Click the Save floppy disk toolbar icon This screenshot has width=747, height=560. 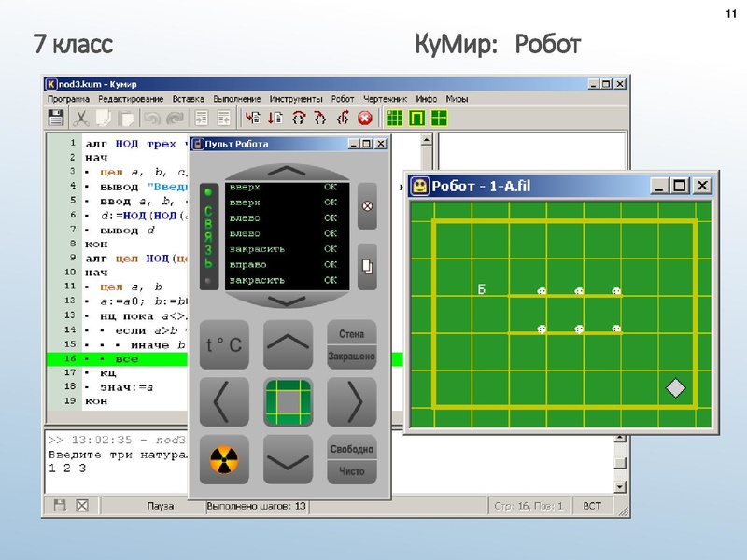tap(56, 118)
